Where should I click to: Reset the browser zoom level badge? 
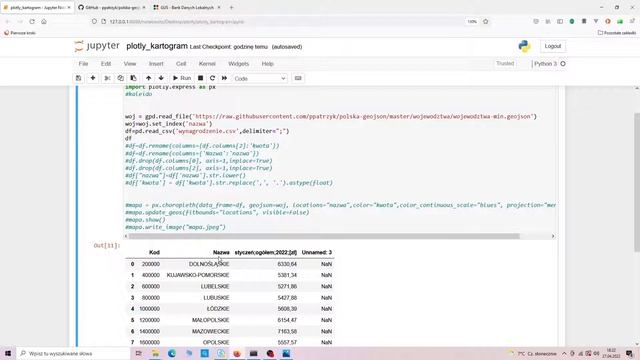[x=472, y=22]
